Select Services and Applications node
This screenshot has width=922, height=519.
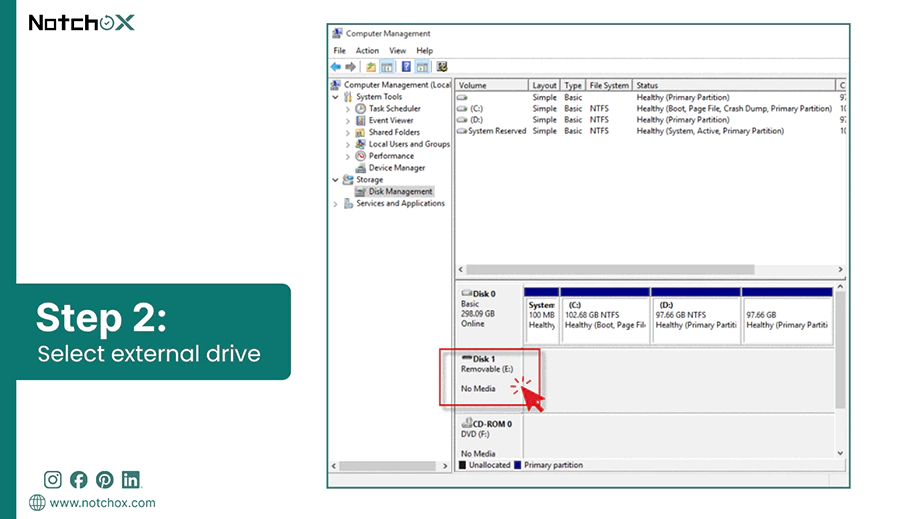click(400, 203)
